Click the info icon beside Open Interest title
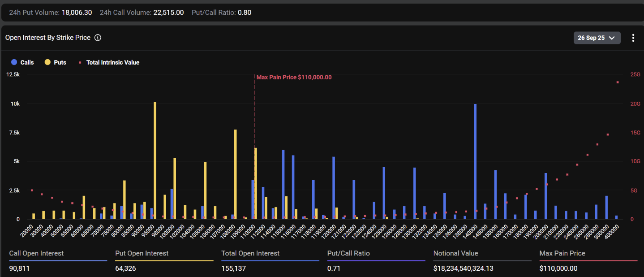 click(98, 38)
